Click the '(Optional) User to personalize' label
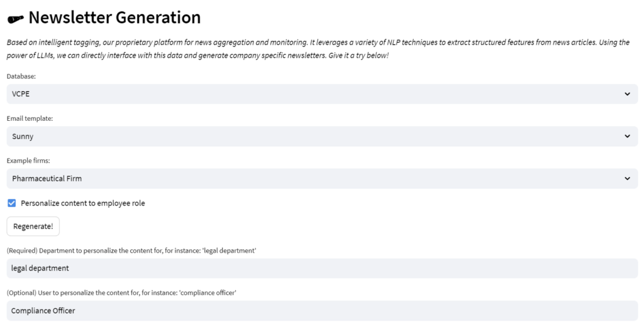Image resolution: width=644 pixels, height=326 pixels. click(x=121, y=293)
